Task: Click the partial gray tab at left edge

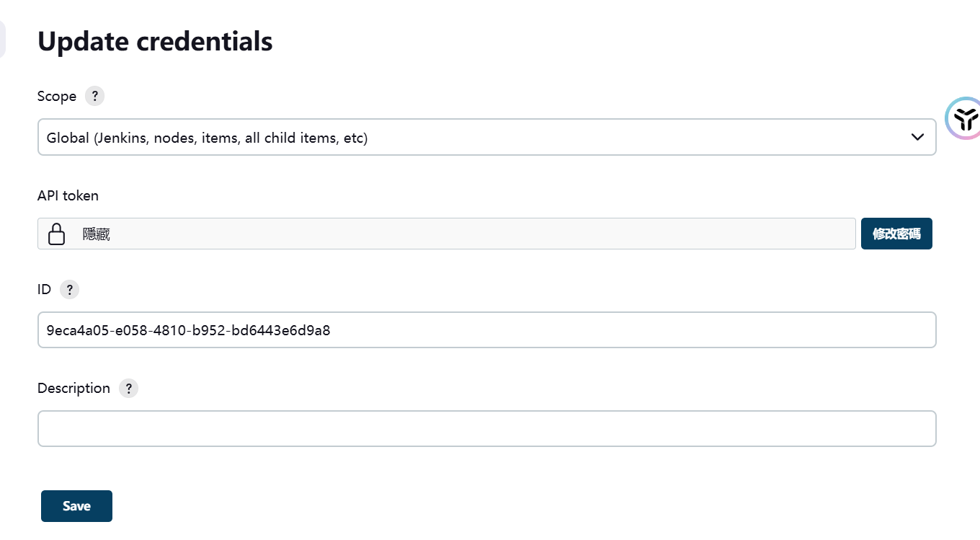Action: point(2,39)
